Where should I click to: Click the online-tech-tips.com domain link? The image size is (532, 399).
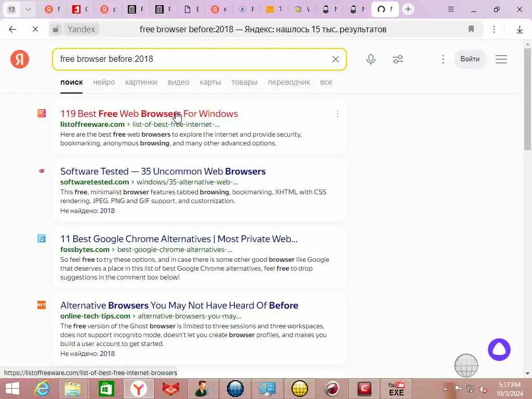click(x=95, y=316)
